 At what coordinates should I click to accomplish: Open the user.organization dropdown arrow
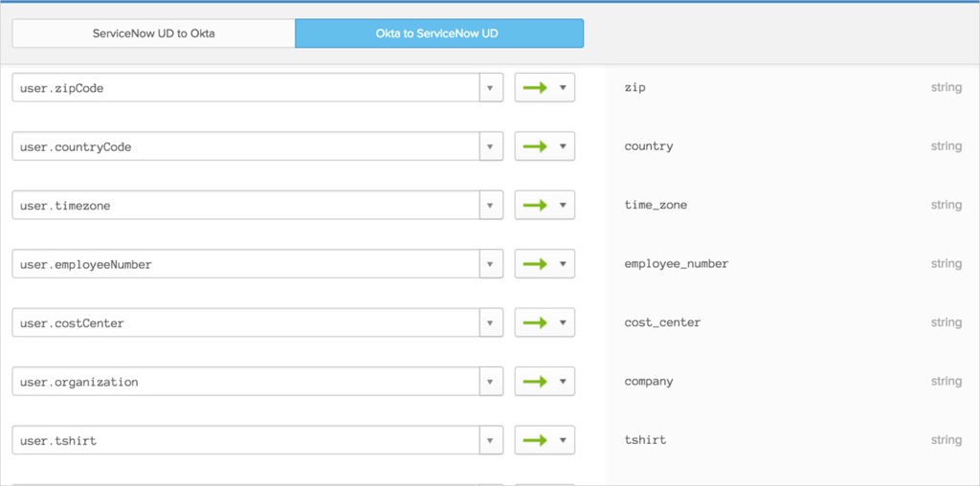tap(490, 382)
